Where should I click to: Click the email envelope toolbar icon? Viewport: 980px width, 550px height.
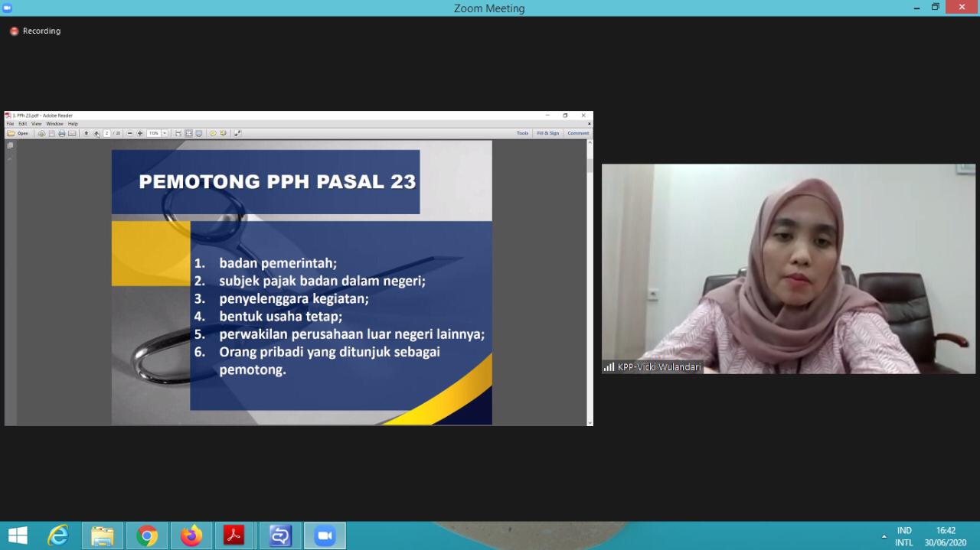coord(72,133)
